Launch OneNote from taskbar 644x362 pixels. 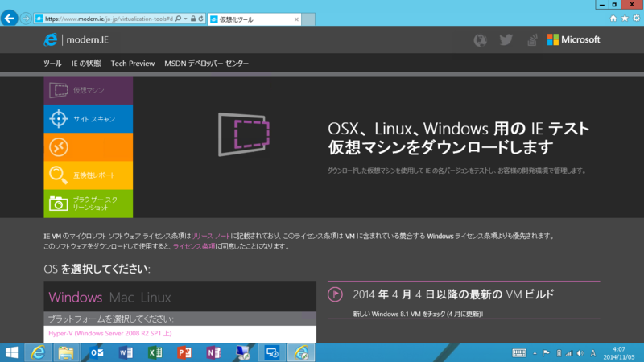[x=213, y=352]
